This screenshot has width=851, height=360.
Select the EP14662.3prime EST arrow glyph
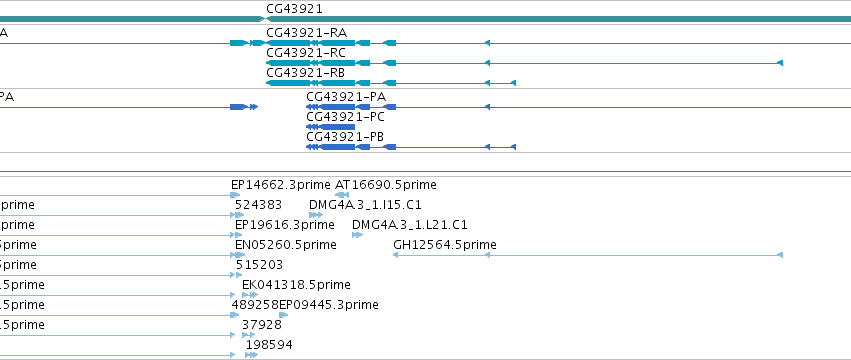coord(235,195)
